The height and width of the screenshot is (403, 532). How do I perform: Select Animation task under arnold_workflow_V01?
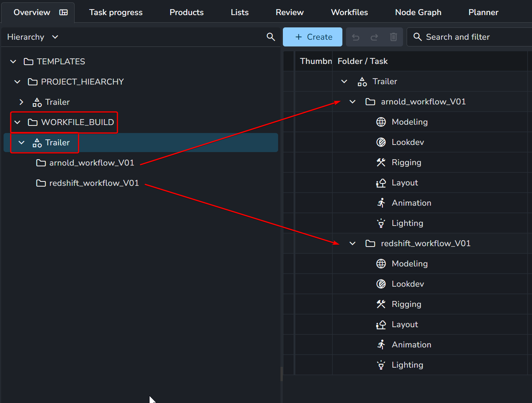(x=411, y=203)
